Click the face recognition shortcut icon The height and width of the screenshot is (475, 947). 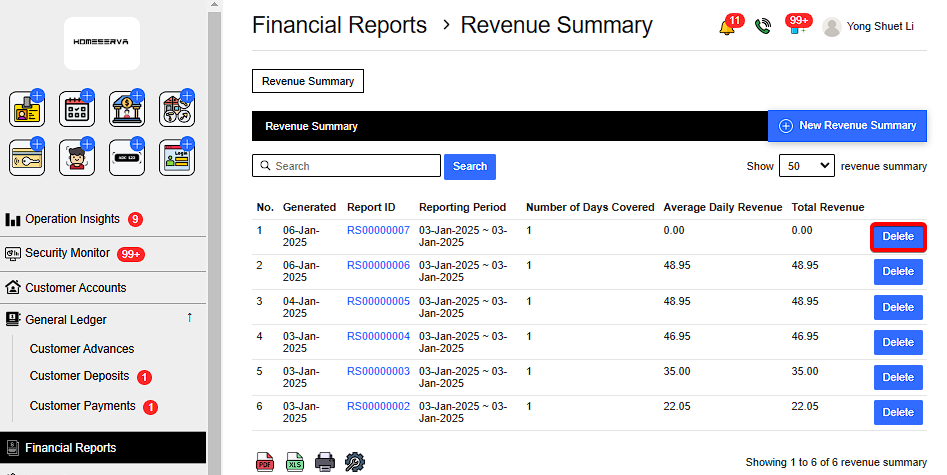pos(76,158)
